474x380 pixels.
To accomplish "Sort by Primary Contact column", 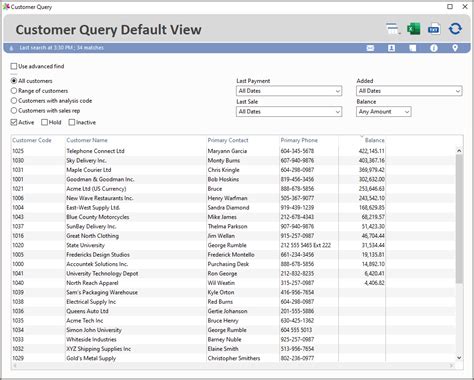I will [228, 140].
